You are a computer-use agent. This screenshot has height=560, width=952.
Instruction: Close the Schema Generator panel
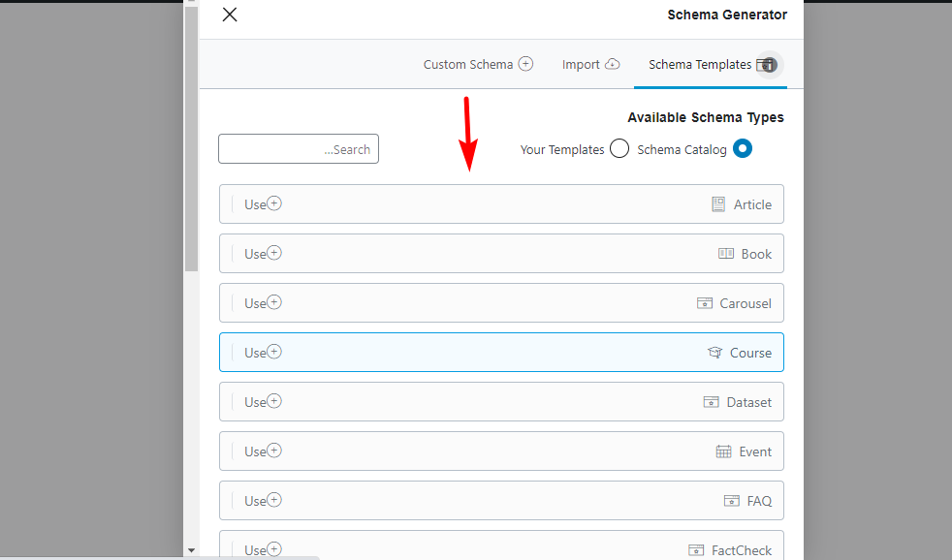(230, 15)
